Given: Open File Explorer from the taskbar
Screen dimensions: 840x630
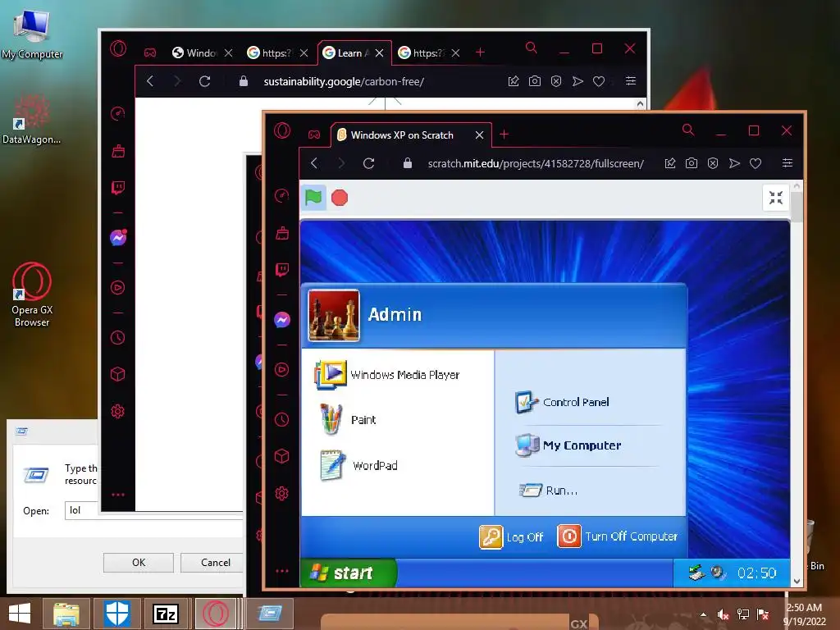Looking at the screenshot, I should pyautogui.click(x=66, y=614).
